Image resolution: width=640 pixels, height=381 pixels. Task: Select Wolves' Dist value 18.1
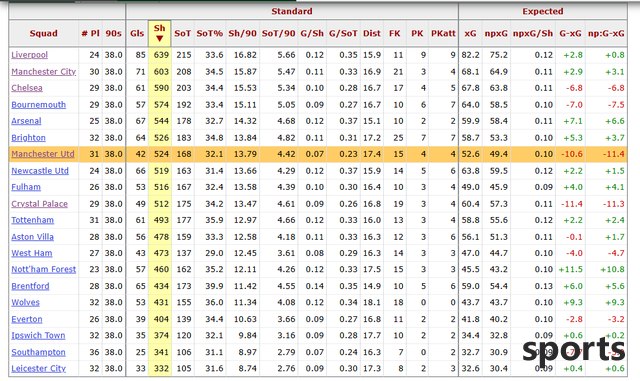click(x=372, y=303)
